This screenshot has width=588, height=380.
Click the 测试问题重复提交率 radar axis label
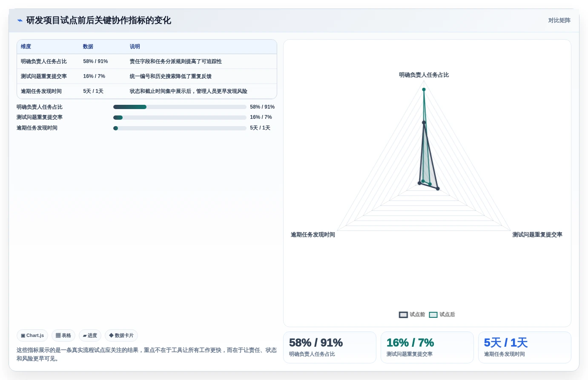[x=537, y=235]
